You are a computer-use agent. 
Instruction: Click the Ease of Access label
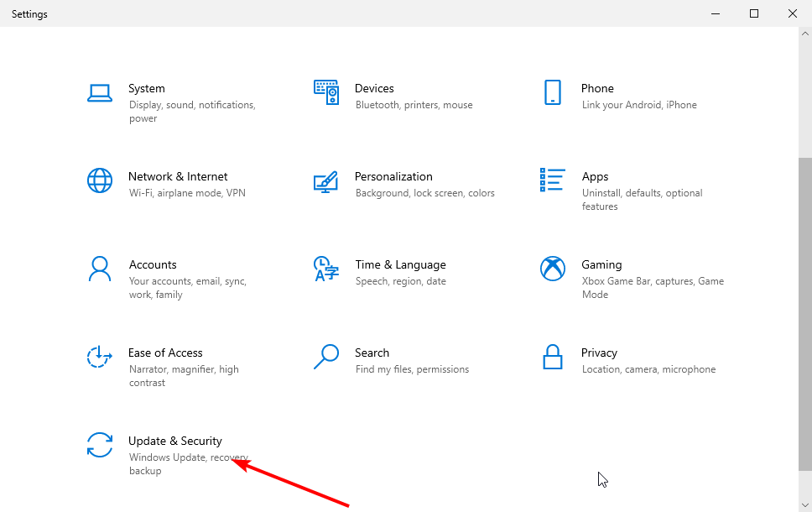click(165, 353)
